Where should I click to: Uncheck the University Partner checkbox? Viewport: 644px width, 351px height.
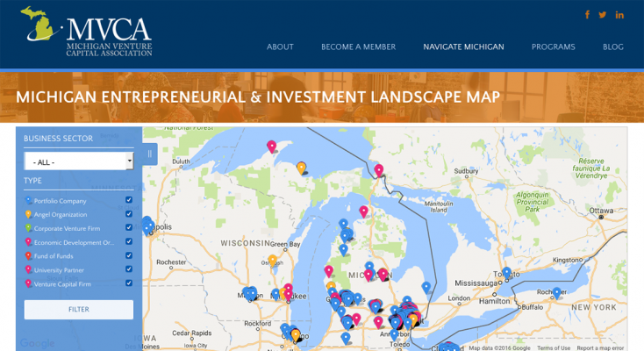(129, 269)
